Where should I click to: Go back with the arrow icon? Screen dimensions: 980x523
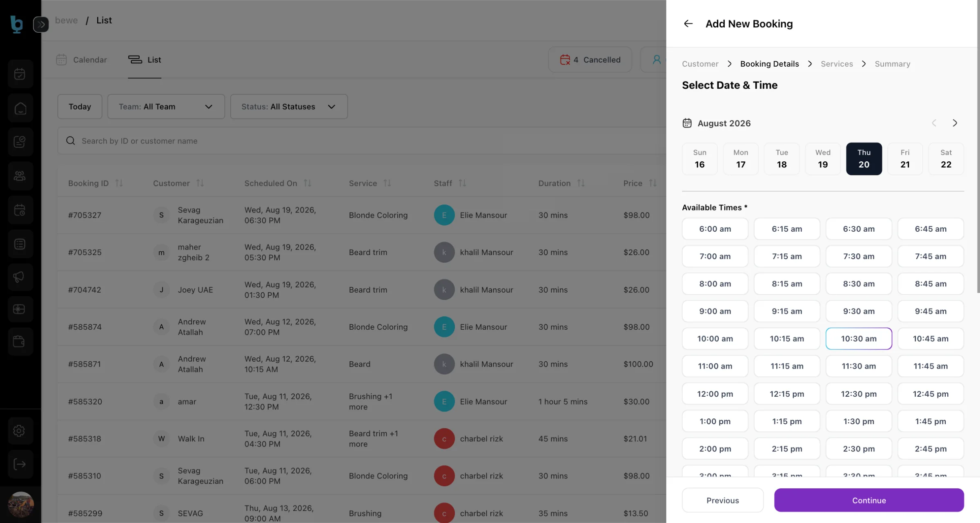click(x=688, y=24)
